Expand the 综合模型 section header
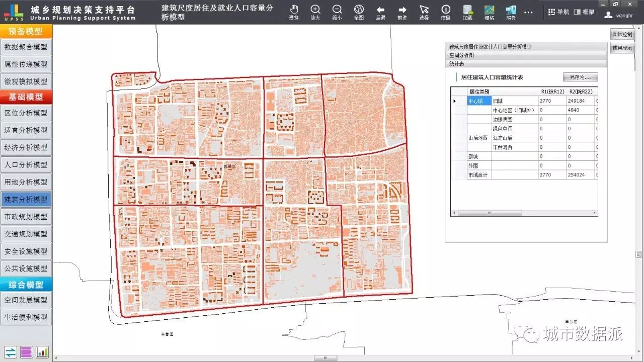 [26, 285]
